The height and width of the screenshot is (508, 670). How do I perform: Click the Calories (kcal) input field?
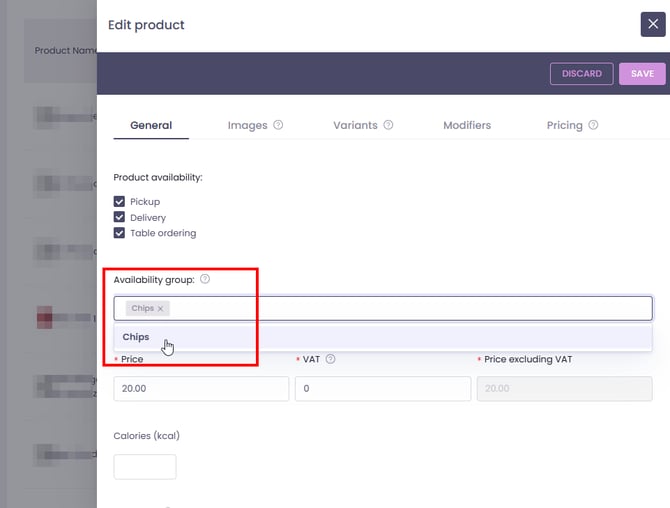145,467
